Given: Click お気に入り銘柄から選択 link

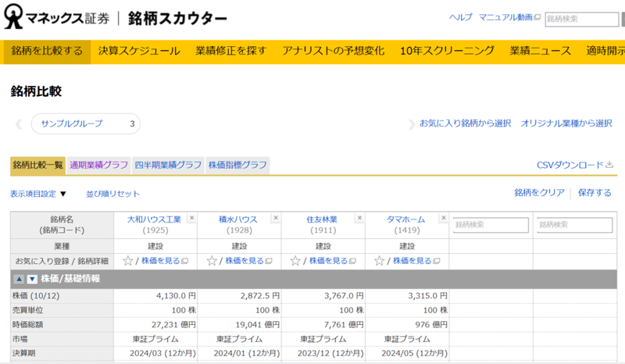Looking at the screenshot, I should 465,123.
